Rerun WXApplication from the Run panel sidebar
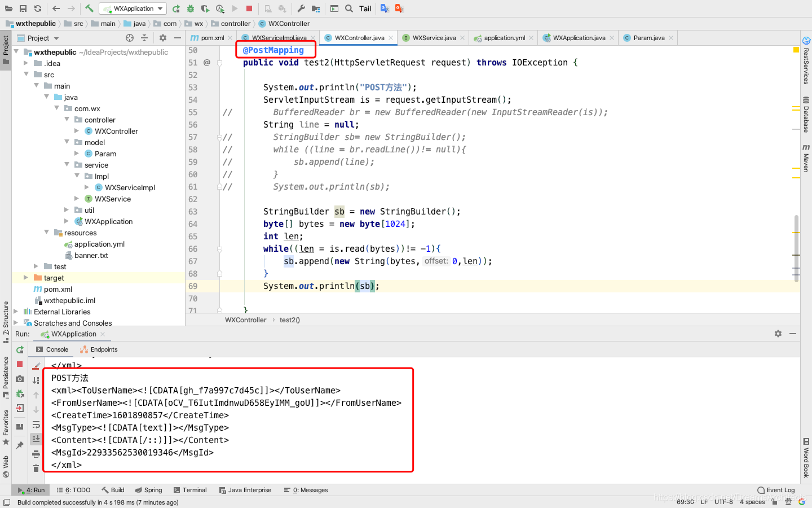Viewport: 812px width, 508px height. click(20, 350)
